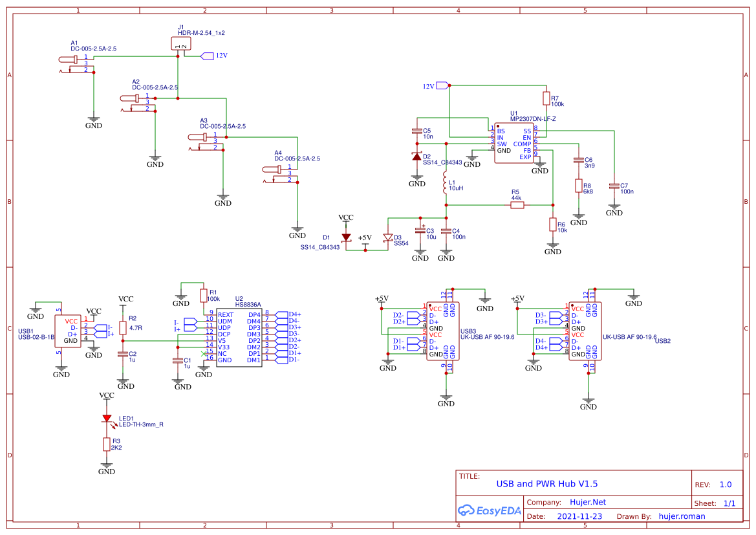Image resolution: width=756 pixels, height=535 pixels.
Task: Select the A4 DC jack symbol
Action: pos(280,175)
